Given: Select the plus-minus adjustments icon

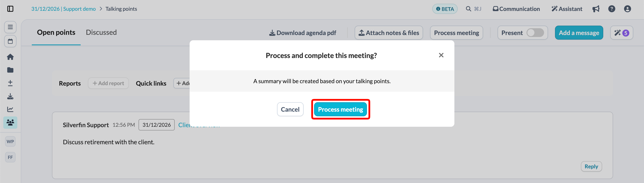Looking at the screenshot, I should click(10, 83).
